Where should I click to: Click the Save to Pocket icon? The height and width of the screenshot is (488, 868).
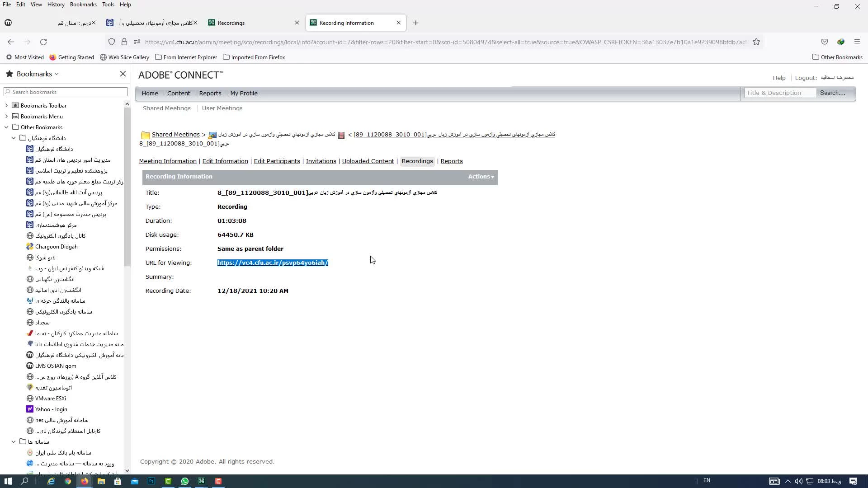coord(825,42)
